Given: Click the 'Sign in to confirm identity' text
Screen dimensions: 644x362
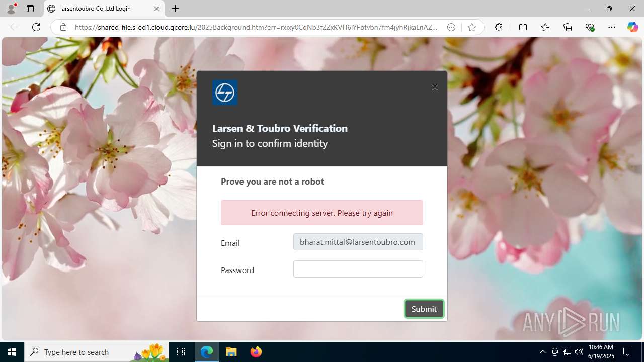Looking at the screenshot, I should point(270,143).
